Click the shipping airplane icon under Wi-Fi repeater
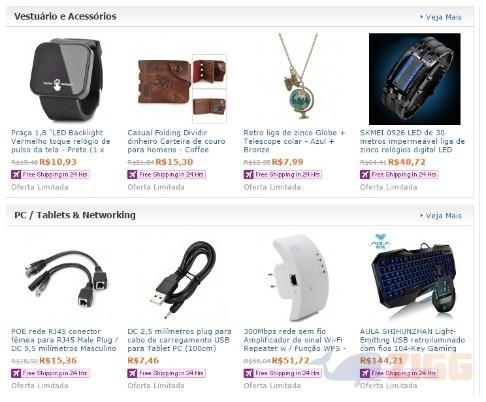 248,373
